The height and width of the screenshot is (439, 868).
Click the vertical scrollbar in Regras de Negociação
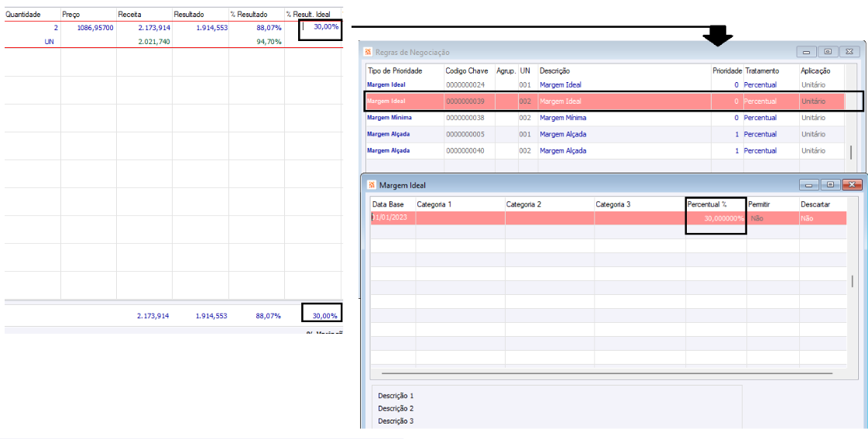click(x=851, y=153)
